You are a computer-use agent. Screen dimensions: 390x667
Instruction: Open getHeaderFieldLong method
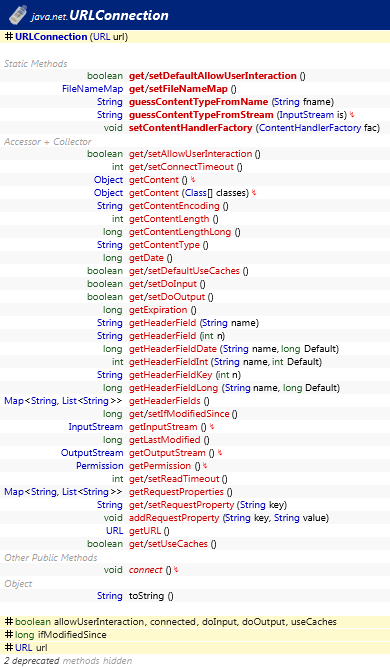pyautogui.click(x=174, y=388)
